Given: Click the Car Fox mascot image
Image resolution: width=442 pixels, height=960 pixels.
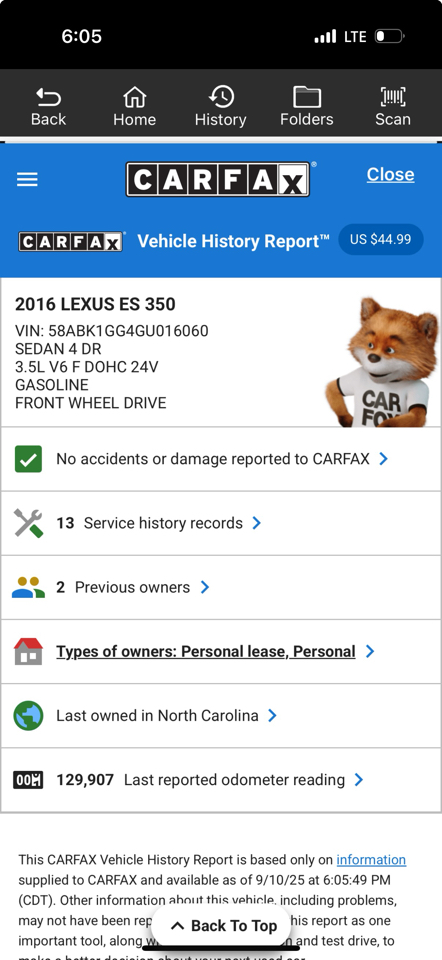Looking at the screenshot, I should [383, 362].
